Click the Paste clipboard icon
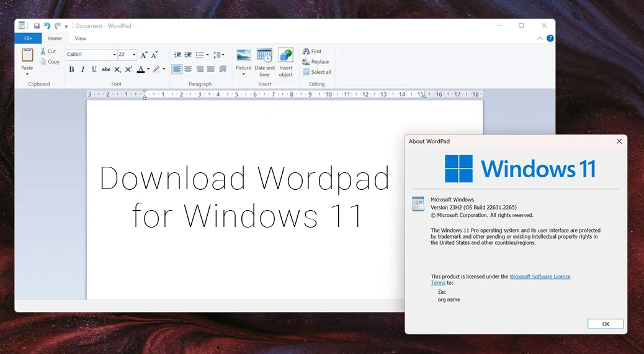The width and height of the screenshot is (644, 354). 27,55
